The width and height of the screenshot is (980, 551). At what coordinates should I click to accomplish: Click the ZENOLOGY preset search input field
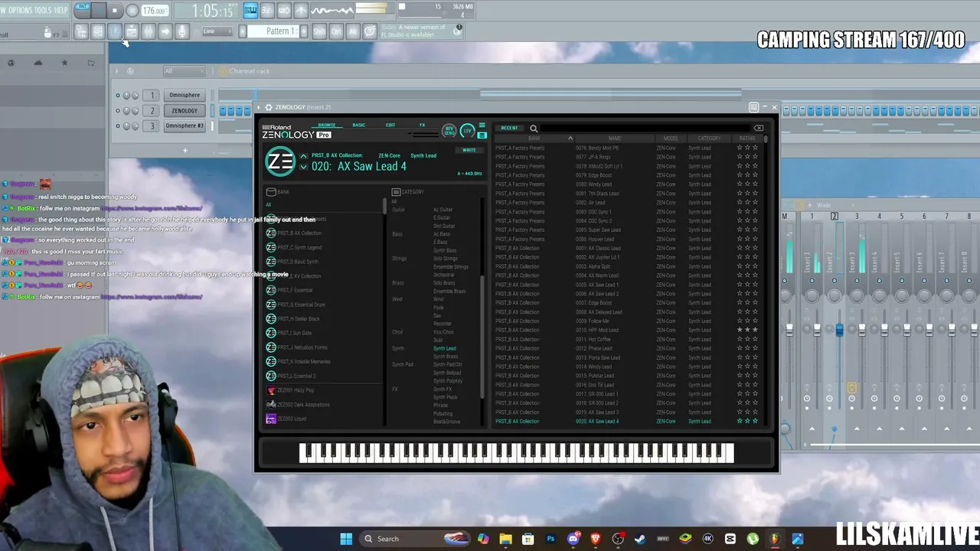(x=645, y=129)
